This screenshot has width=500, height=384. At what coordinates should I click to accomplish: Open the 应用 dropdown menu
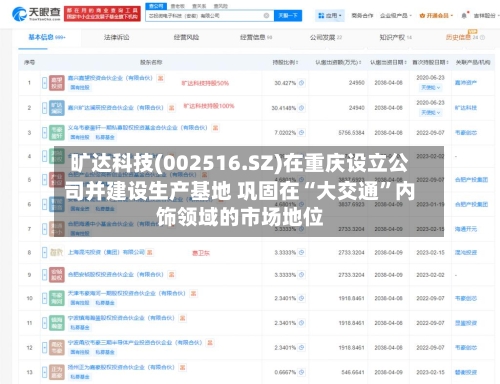[x=330, y=16]
